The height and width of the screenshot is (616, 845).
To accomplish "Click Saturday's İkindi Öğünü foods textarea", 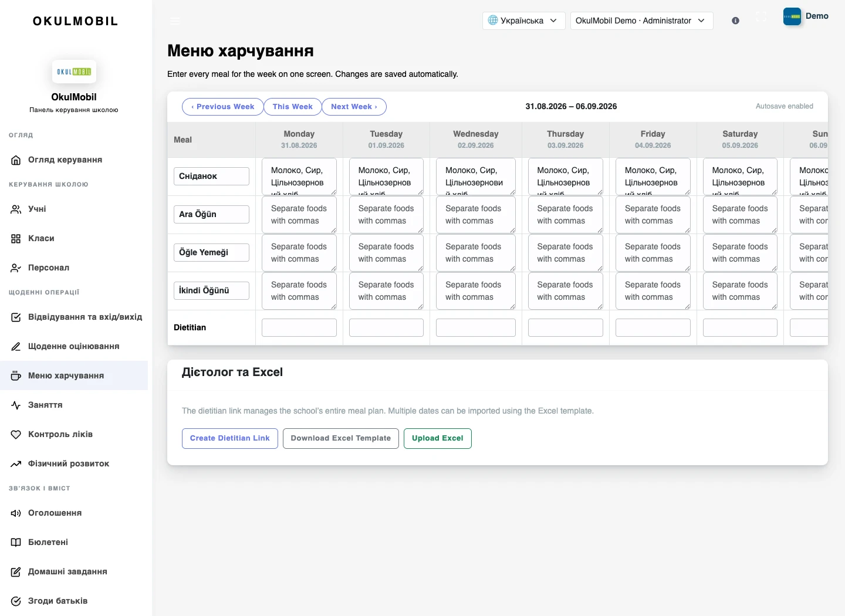I will click(740, 291).
